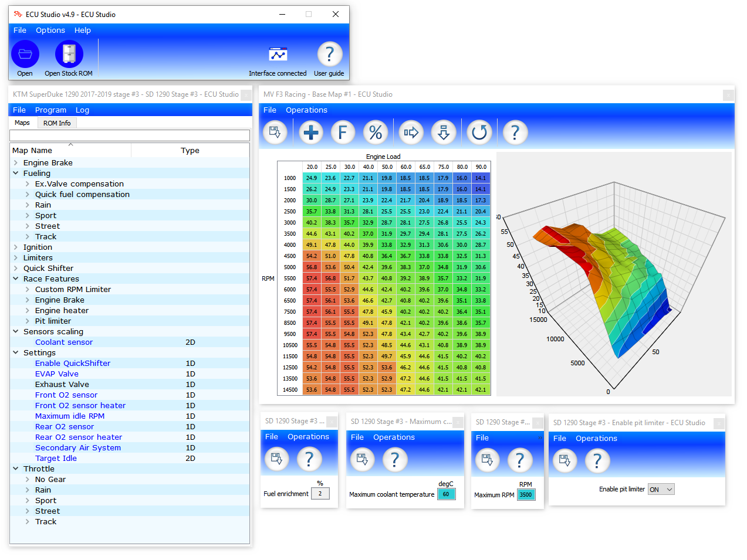This screenshot has width=747, height=560.
Task: Click the Maximum RPM value field showing 3500
Action: click(x=526, y=495)
